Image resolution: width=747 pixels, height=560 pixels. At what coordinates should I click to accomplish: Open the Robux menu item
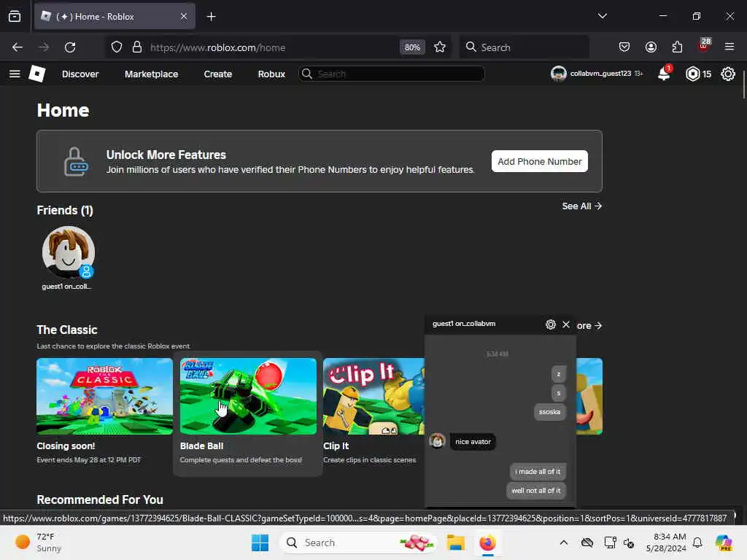[x=271, y=74]
